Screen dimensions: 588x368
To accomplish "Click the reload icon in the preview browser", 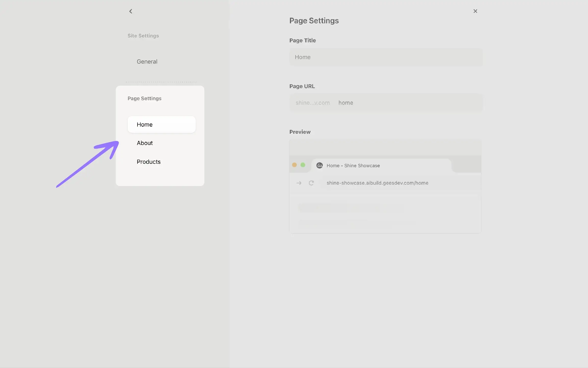I will click(x=311, y=183).
